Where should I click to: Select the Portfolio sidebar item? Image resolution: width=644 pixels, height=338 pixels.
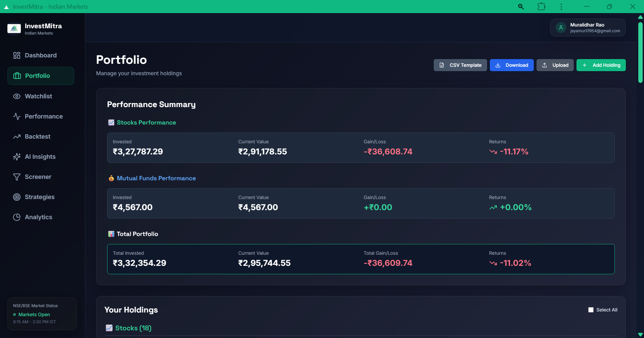(x=41, y=76)
